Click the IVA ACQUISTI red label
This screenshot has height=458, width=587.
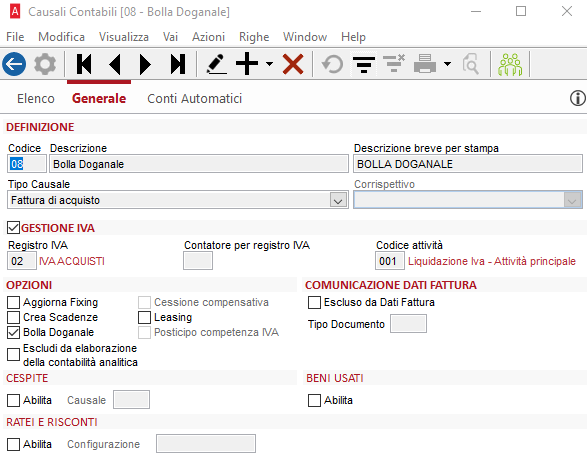(x=72, y=261)
